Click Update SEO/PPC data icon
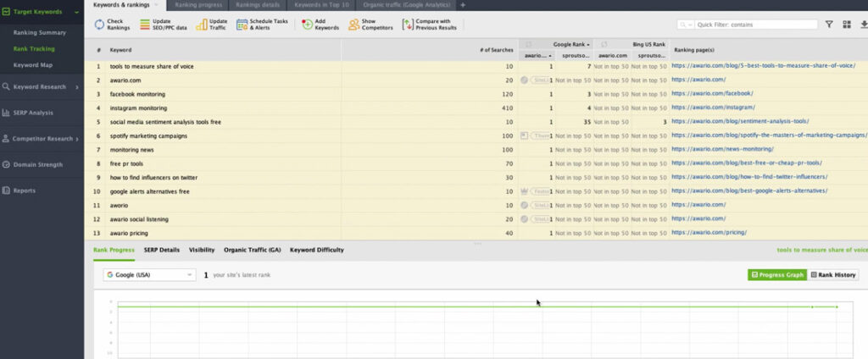Image resolution: width=868 pixels, height=359 pixels. (144, 25)
